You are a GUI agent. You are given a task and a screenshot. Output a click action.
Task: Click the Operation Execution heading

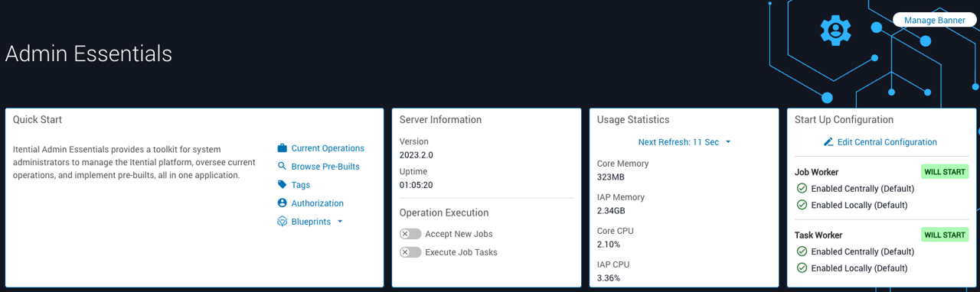click(x=444, y=213)
